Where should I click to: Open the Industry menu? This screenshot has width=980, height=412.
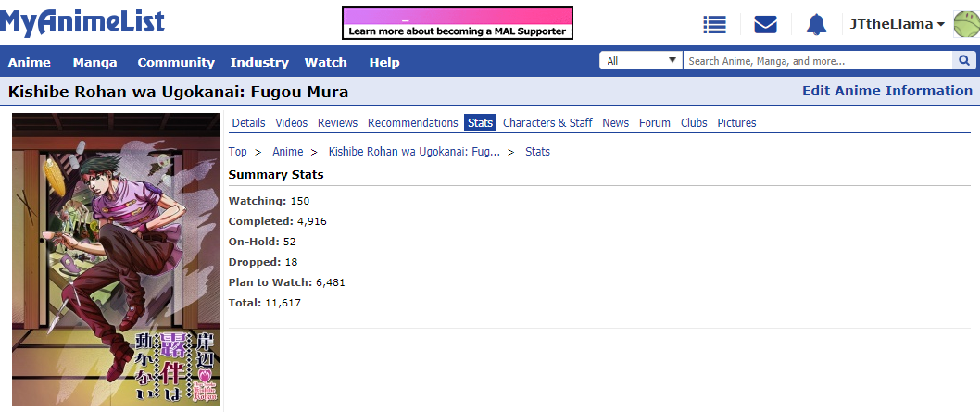(259, 62)
